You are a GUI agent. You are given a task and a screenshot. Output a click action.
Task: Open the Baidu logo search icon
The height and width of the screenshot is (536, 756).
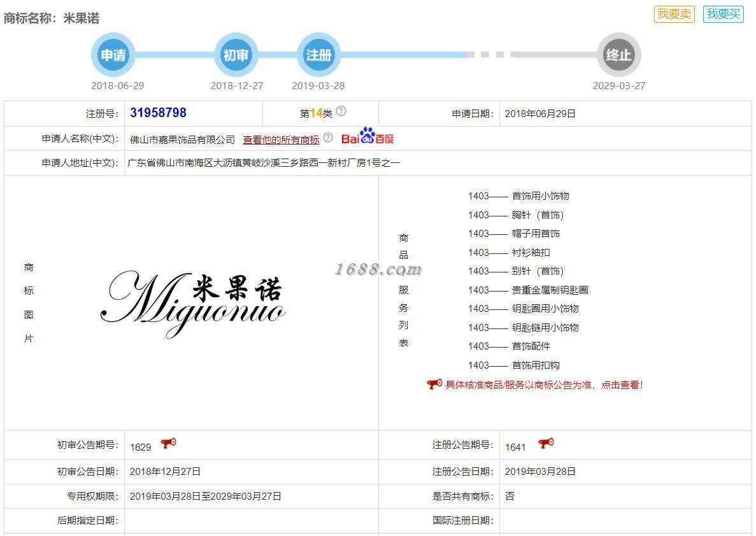[x=367, y=136]
